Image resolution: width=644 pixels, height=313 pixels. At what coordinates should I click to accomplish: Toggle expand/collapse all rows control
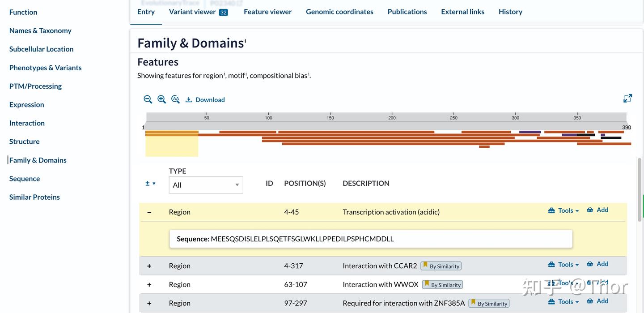point(150,183)
